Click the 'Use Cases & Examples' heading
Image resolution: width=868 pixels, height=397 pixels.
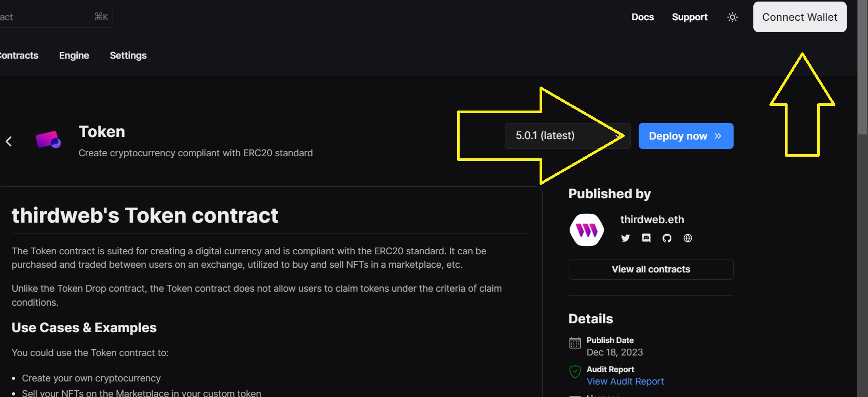point(84,328)
